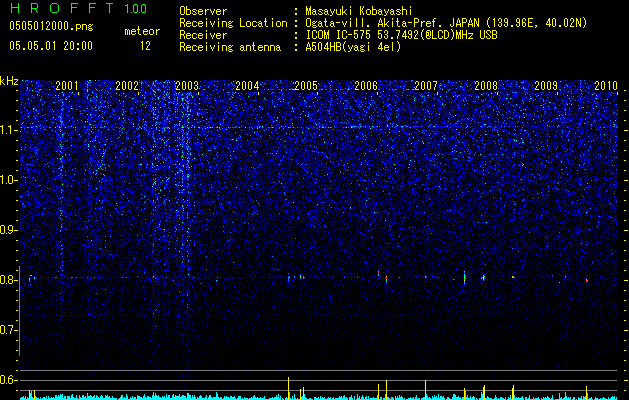
Task: Click the 0.8 kHz frequency label
Action: click(x=8, y=280)
